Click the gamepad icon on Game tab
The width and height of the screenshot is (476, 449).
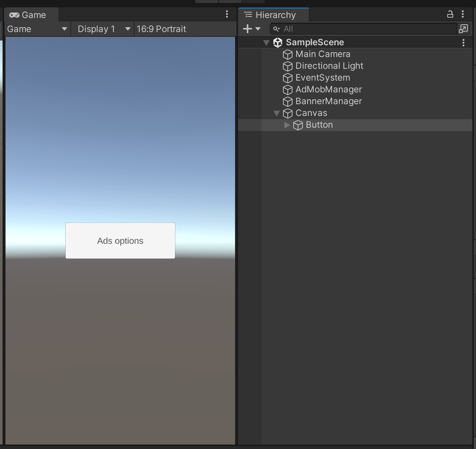click(14, 15)
